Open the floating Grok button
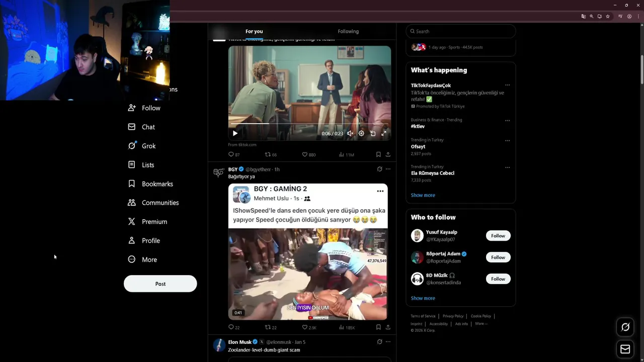The image size is (644, 362). click(625, 327)
